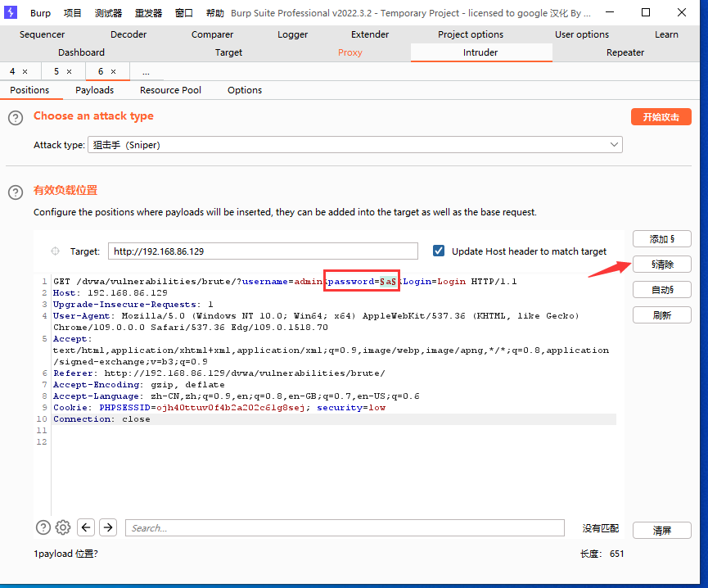The height and width of the screenshot is (588, 708).
Task: Switch to the Target tab
Action: pyautogui.click(x=228, y=52)
